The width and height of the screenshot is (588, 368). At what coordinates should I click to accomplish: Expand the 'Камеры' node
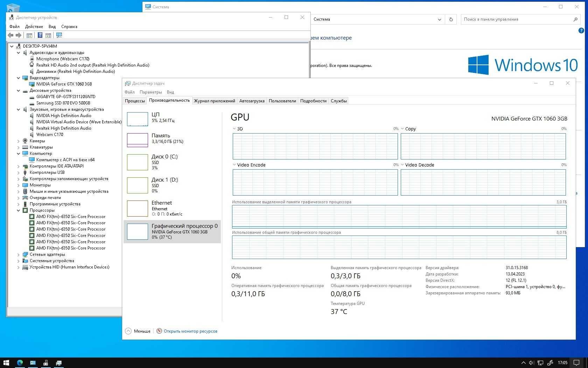tap(19, 141)
